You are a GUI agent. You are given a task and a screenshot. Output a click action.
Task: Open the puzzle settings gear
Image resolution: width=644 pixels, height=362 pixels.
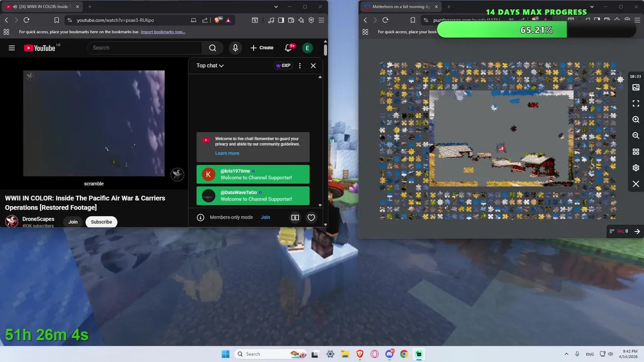636,168
